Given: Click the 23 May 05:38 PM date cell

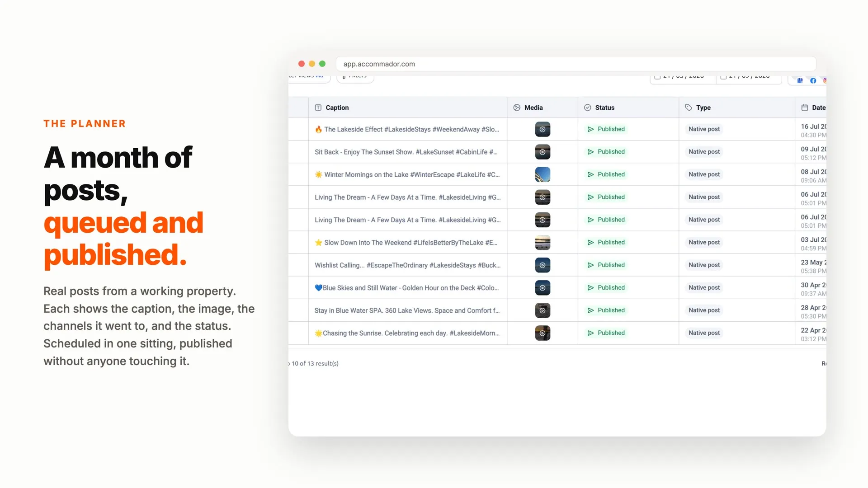Looking at the screenshot, I should click(813, 267).
